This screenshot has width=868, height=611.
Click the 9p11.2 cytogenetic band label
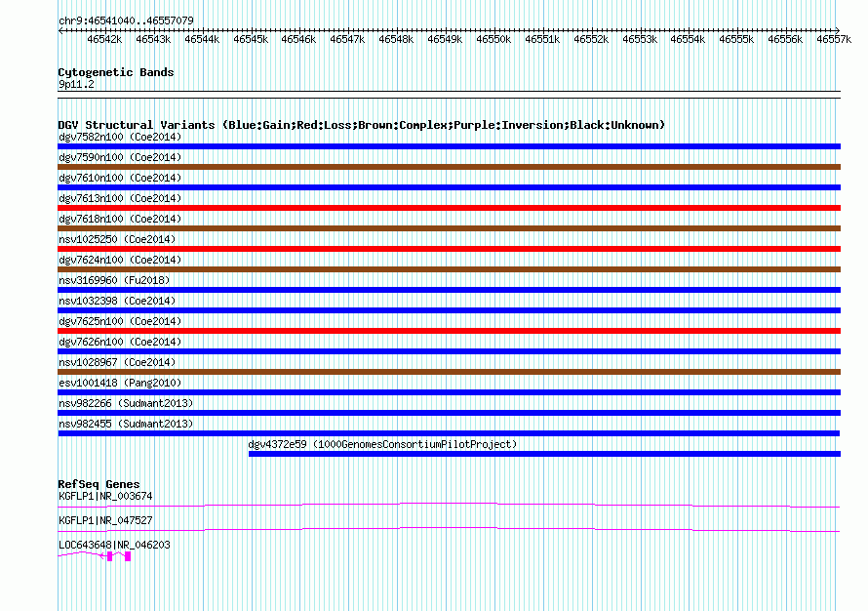point(76,85)
